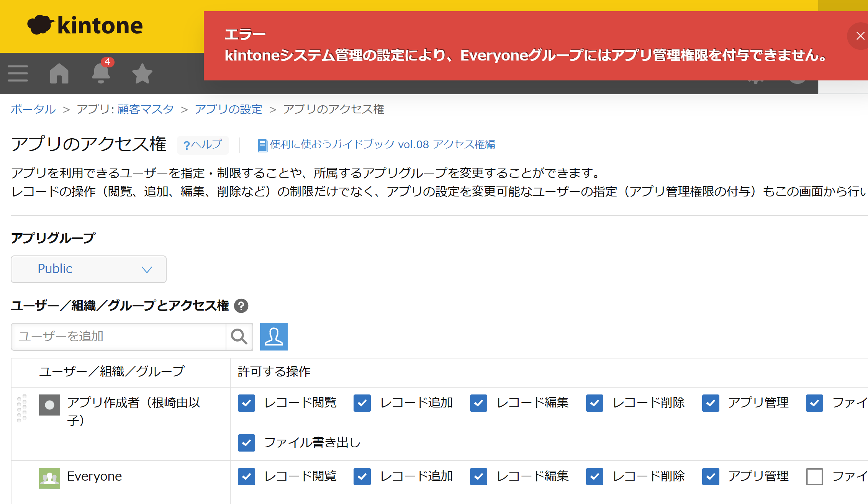This screenshot has height=504, width=868.
Task: Toggle アプリ管理 for アプリ作成者
Action: (x=711, y=403)
